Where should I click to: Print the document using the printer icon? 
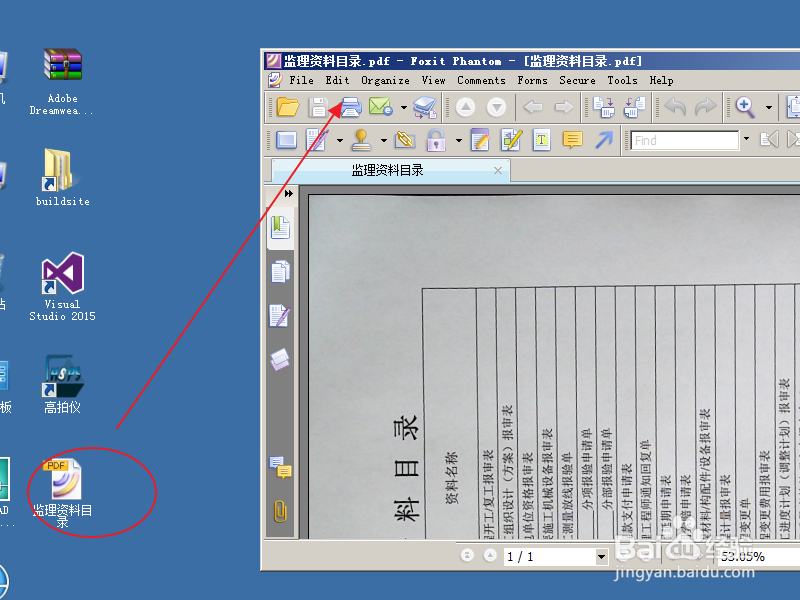[x=351, y=107]
